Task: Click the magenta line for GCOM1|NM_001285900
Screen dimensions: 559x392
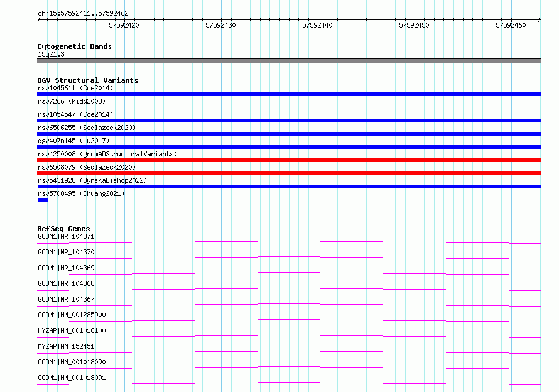Action: tap(289, 320)
